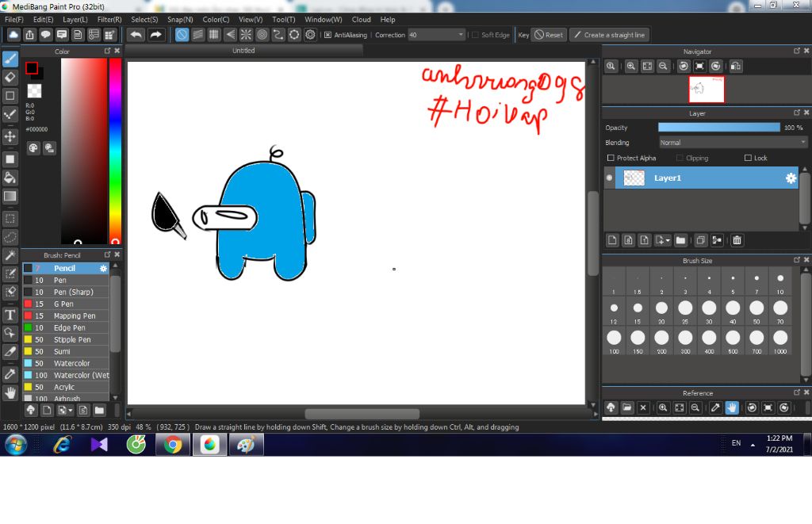Open Layer1 settings gear
This screenshot has height=524, width=812.
[x=791, y=178]
